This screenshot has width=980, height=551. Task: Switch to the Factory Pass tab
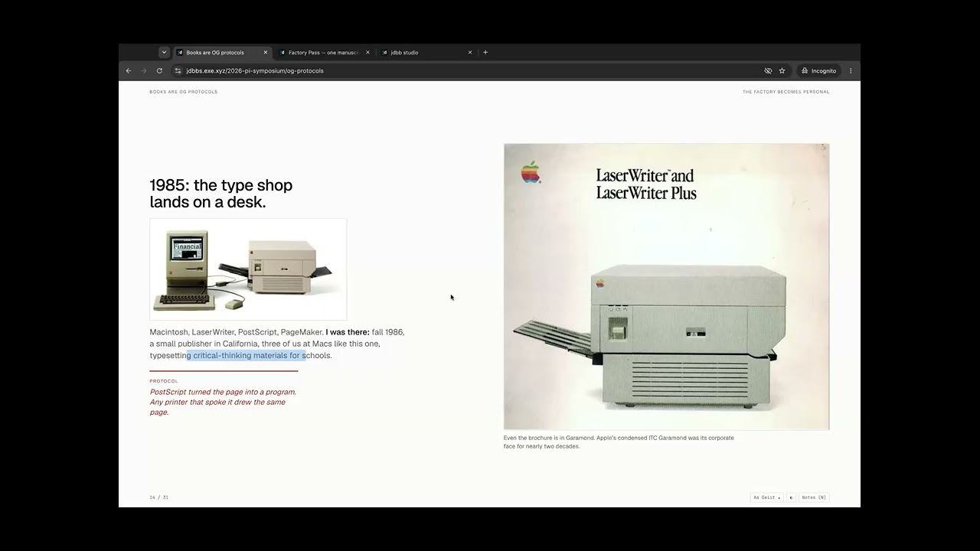tap(324, 52)
